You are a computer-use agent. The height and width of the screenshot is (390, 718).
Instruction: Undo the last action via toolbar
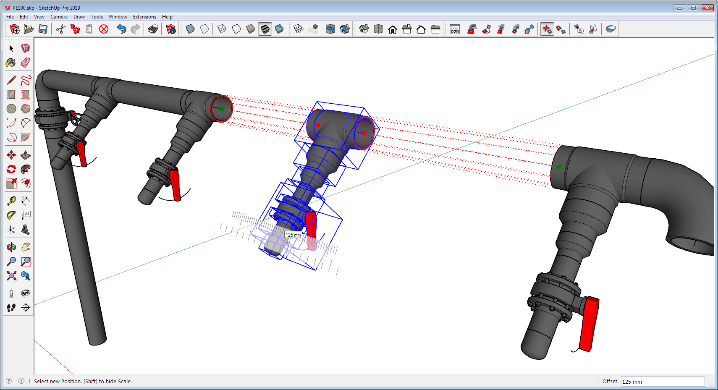click(x=121, y=29)
